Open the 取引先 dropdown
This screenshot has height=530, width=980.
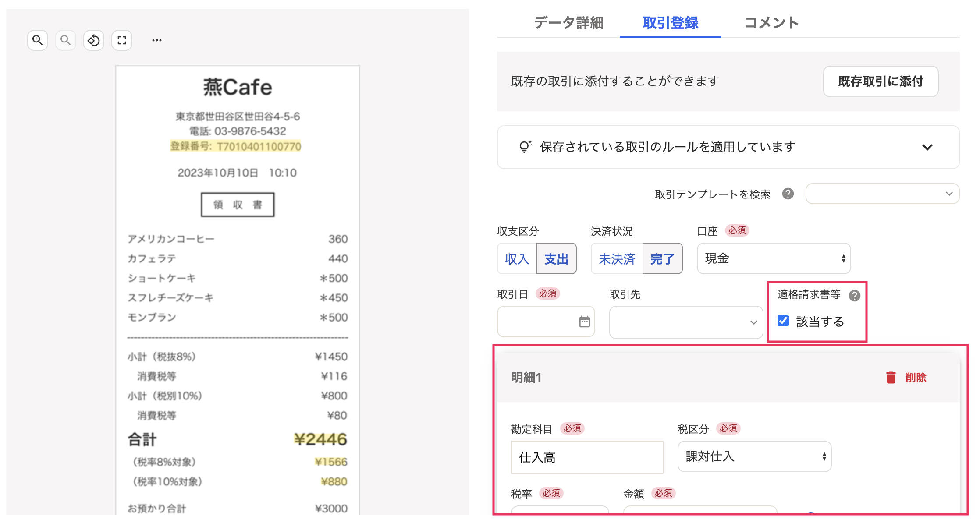point(686,322)
